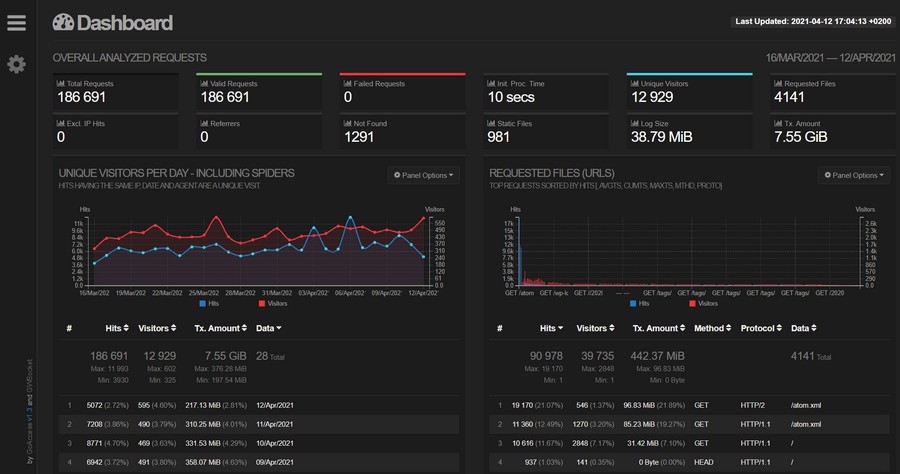900x474 pixels.
Task: Click the Total Requests value 186 691
Action: coord(82,97)
